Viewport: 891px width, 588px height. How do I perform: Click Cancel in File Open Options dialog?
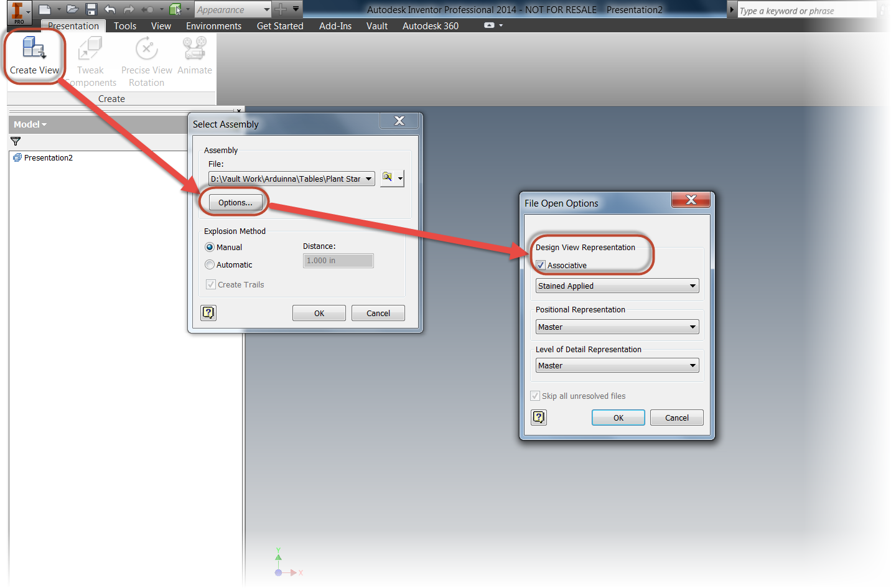tap(677, 418)
